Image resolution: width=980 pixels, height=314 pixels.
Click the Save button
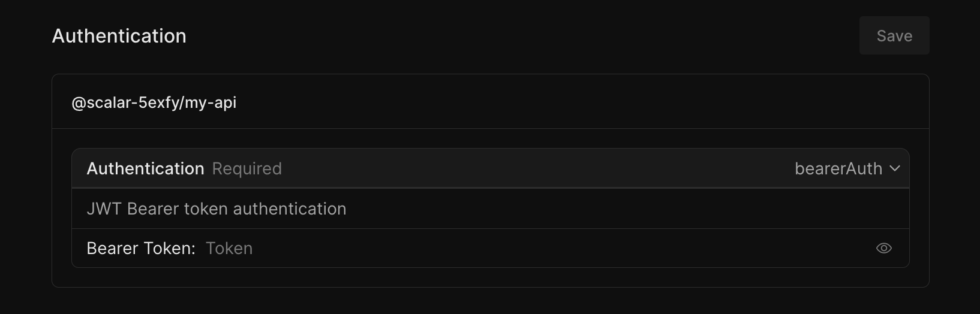[x=894, y=36]
